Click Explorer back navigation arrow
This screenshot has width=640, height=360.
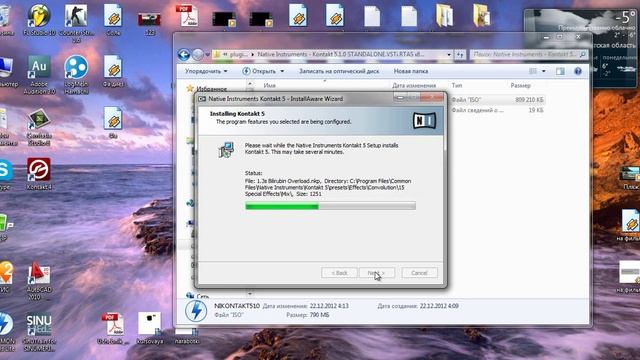pos(184,54)
